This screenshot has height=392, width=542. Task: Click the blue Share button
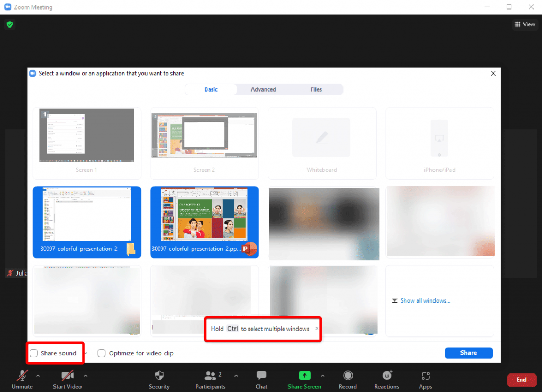(x=468, y=352)
